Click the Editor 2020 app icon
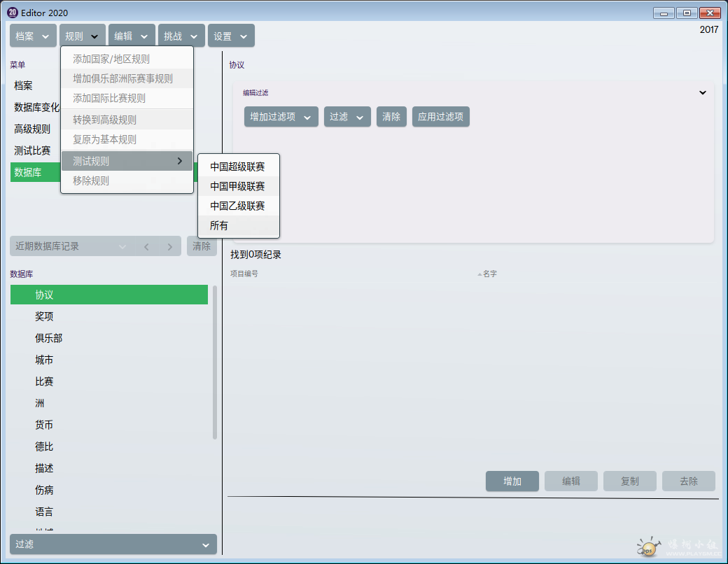 click(x=12, y=13)
